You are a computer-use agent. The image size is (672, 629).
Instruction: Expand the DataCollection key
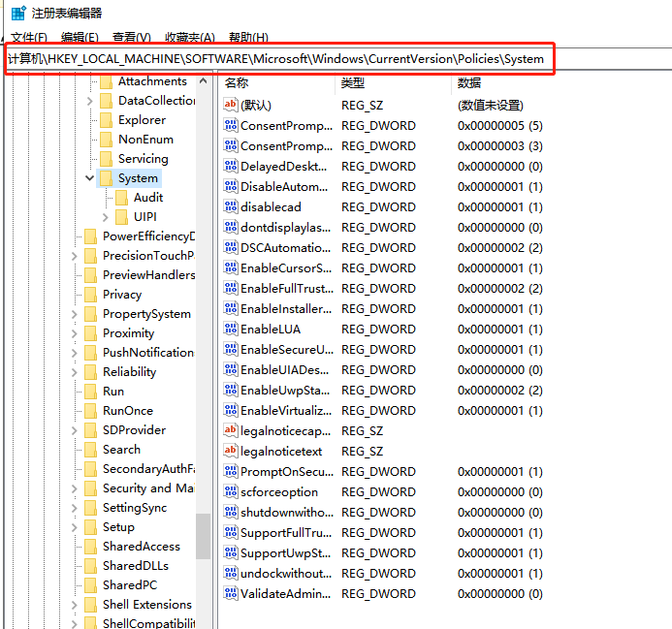coord(89,101)
